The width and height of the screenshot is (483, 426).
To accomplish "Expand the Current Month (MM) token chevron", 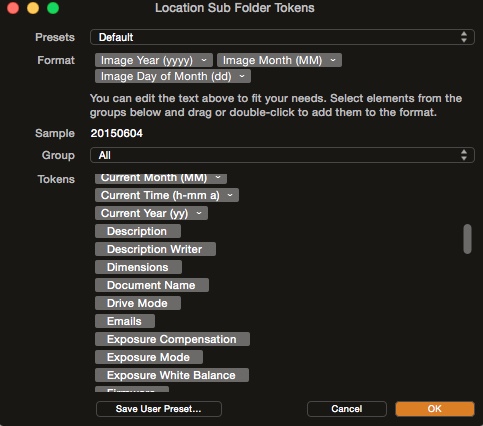I will tap(218, 178).
